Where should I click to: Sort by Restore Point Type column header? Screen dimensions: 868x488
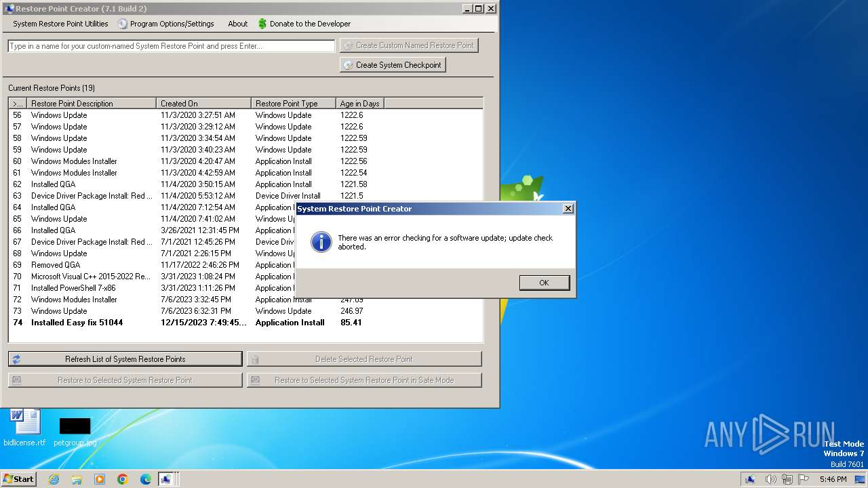294,104
